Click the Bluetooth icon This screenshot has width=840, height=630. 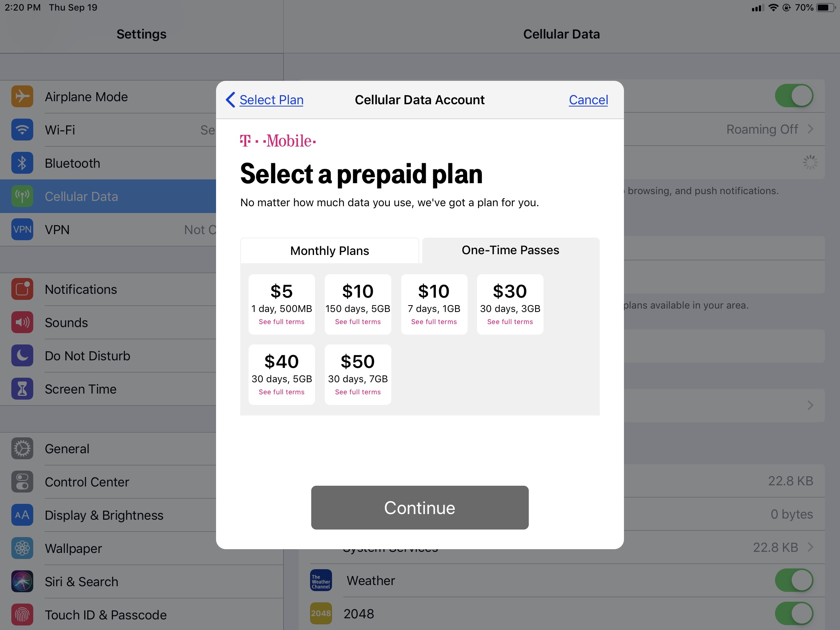click(22, 163)
